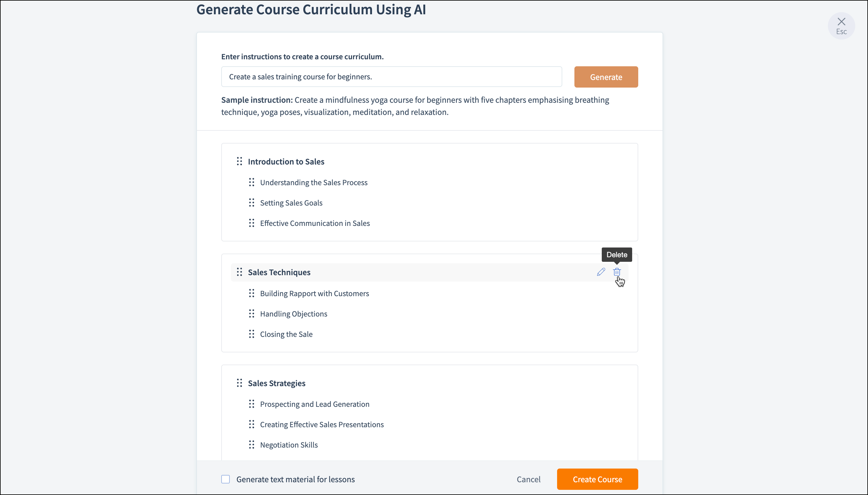The height and width of the screenshot is (495, 868).
Task: Close the dialog with the Esc X button
Action: coord(841,26)
